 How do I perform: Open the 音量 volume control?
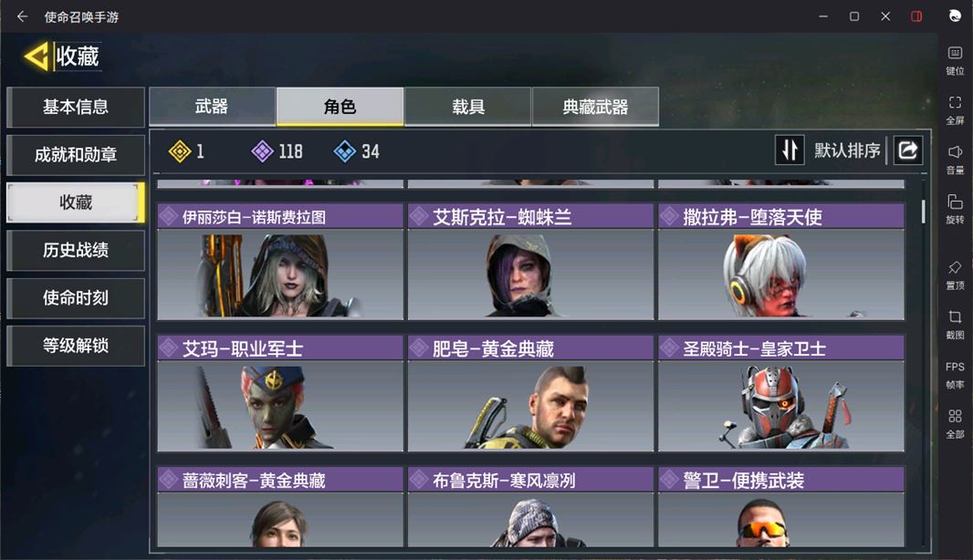(955, 160)
